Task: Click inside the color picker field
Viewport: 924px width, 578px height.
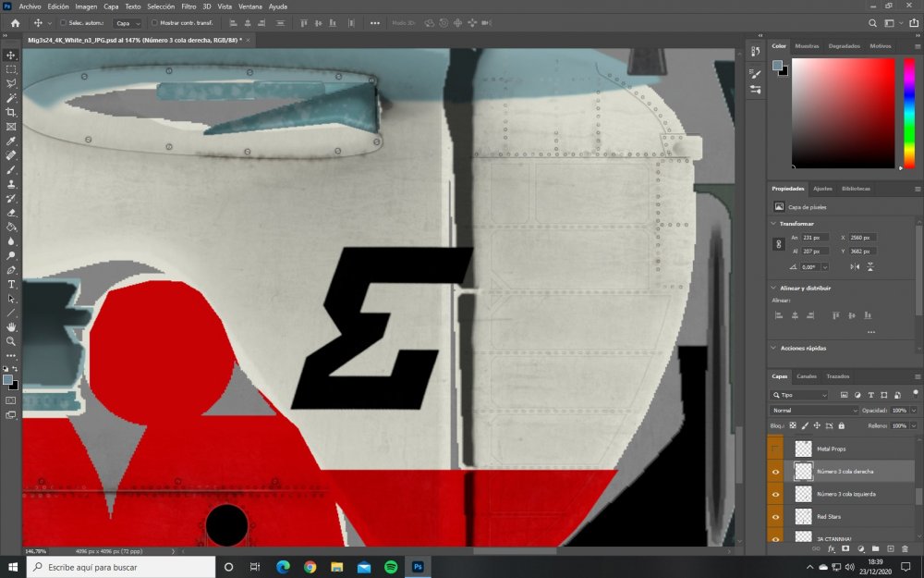Action: (842, 111)
